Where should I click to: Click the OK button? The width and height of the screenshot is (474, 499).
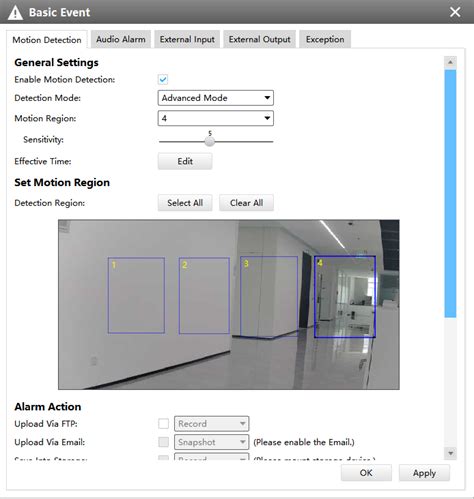click(366, 473)
